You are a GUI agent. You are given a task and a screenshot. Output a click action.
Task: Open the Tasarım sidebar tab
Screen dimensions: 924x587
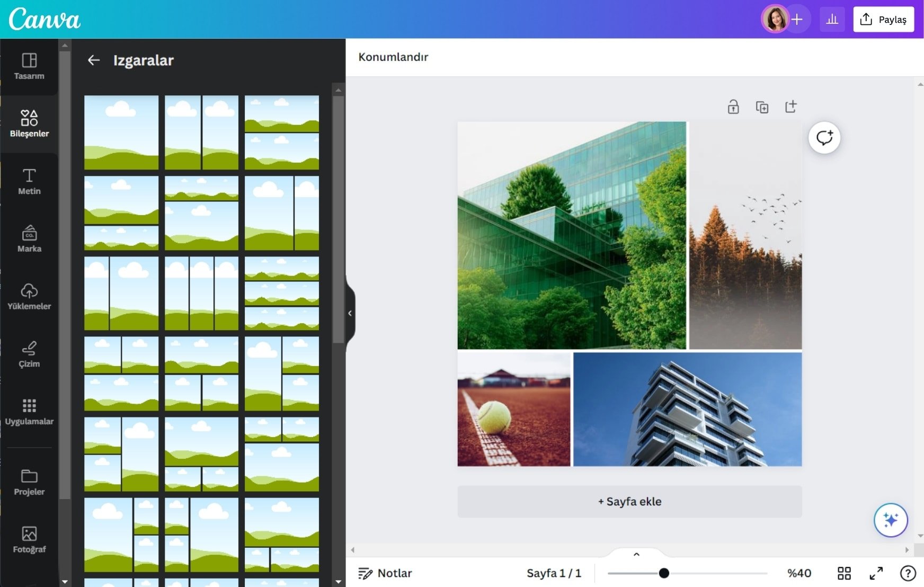click(29, 67)
